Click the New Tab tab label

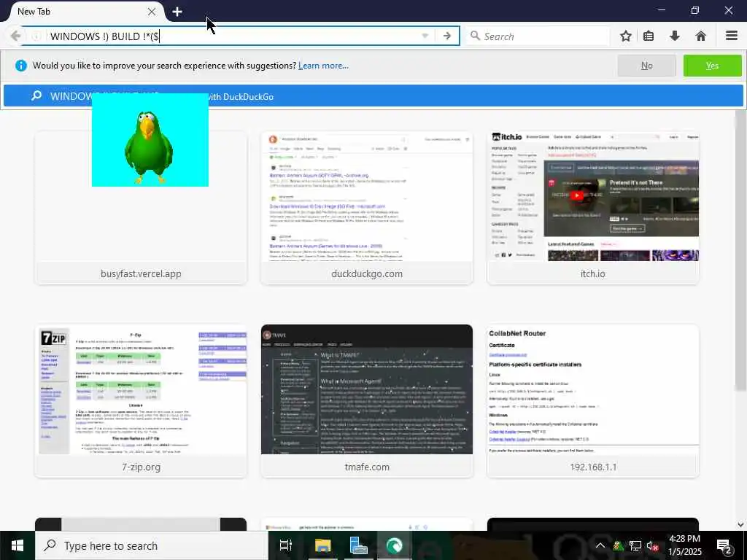34,12
